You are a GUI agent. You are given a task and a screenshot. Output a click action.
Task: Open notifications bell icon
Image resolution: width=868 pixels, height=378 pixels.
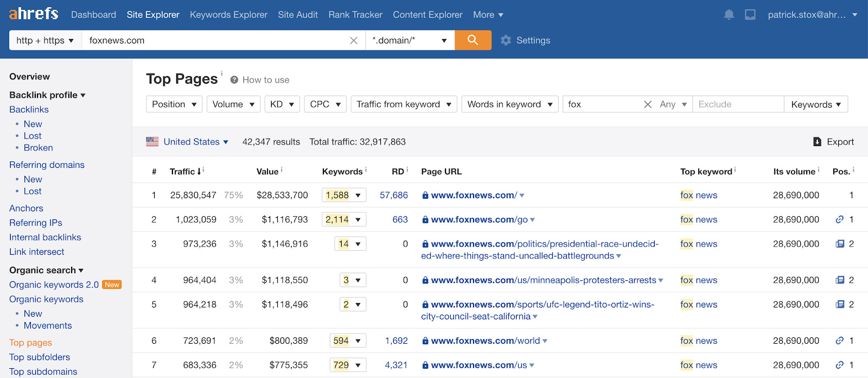coord(729,15)
